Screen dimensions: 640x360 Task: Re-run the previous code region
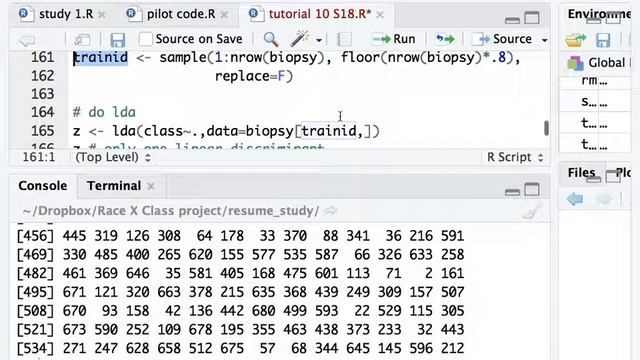pyautogui.click(x=445, y=39)
